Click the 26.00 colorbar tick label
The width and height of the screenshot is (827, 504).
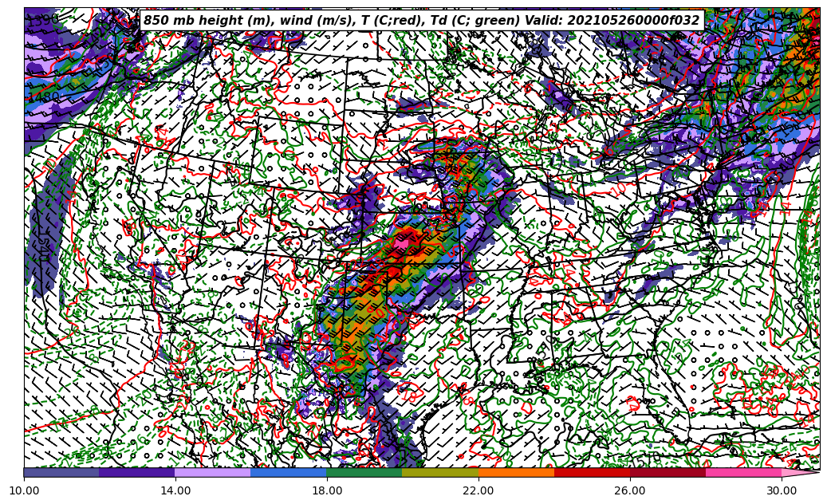pos(630,490)
